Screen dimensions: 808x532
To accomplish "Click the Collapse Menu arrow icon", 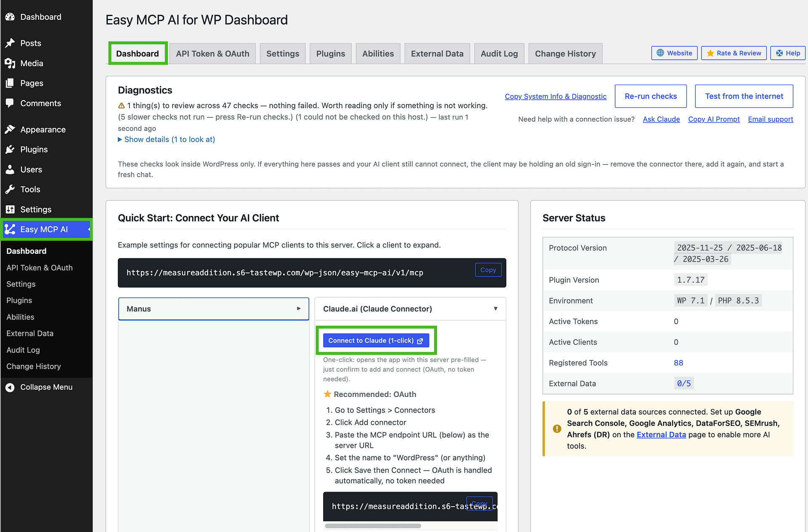I will (x=10, y=387).
